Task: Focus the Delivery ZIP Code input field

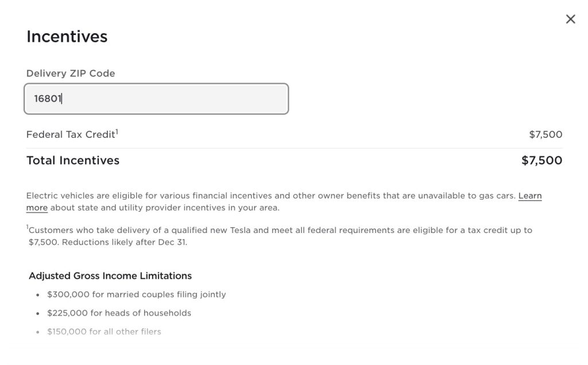Action: click(x=156, y=99)
